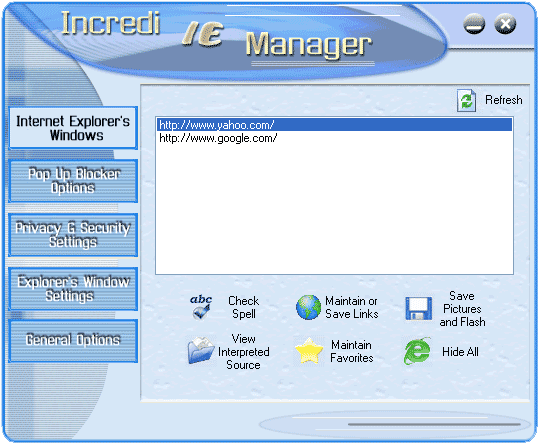Click the folder View Interpreted Source icon
Viewport: 539px width, 445px height.
tap(201, 350)
